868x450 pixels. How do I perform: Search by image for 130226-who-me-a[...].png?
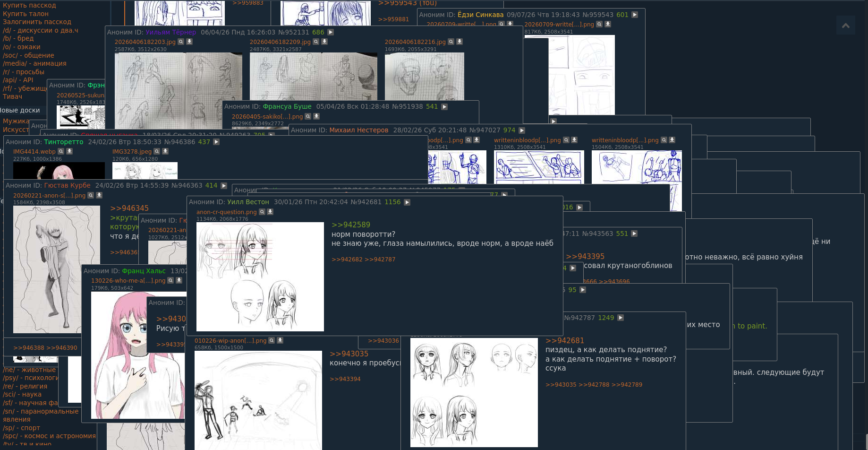[170, 280]
